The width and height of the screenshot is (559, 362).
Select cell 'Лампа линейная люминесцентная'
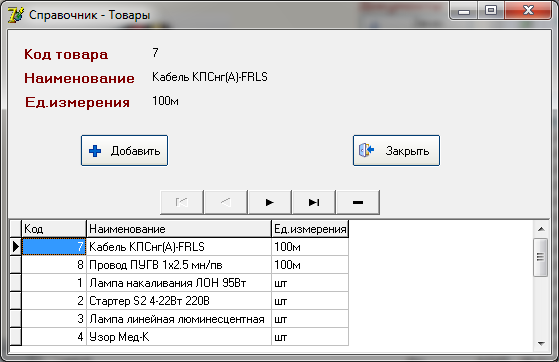179,319
